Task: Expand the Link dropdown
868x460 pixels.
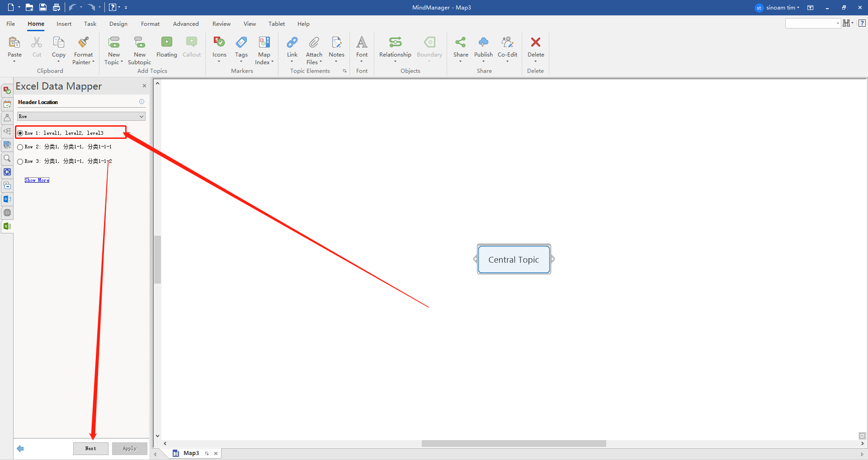Action: click(292, 62)
